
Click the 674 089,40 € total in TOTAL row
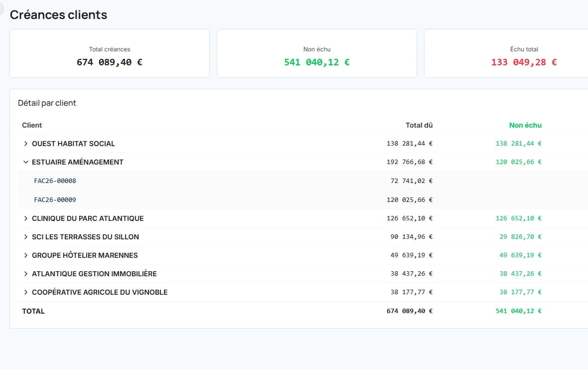click(410, 311)
